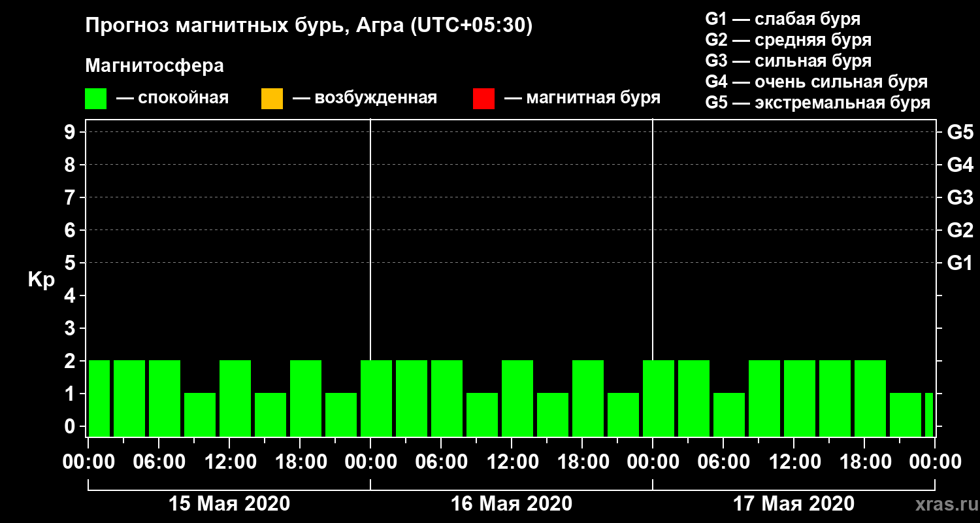980x523 pixels.
Task: Click the 'G1' right axis label
Action: coord(960,263)
